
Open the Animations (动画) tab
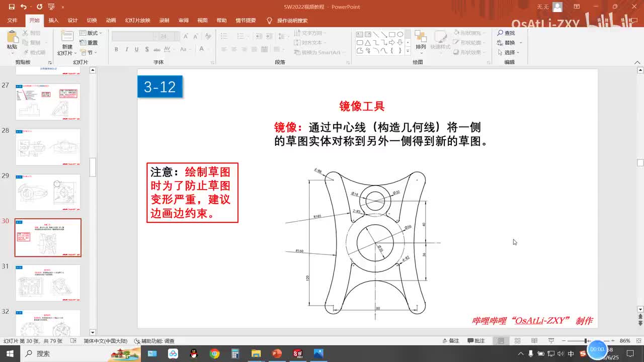tap(111, 21)
